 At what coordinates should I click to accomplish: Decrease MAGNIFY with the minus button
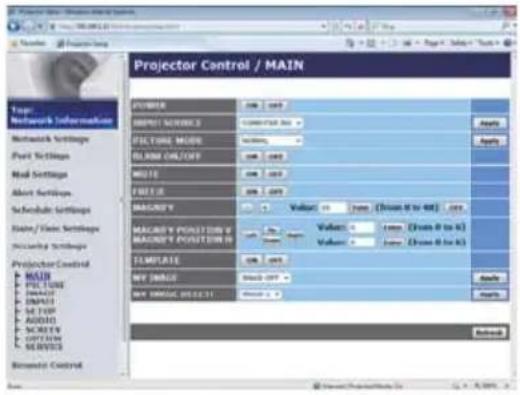click(x=247, y=208)
